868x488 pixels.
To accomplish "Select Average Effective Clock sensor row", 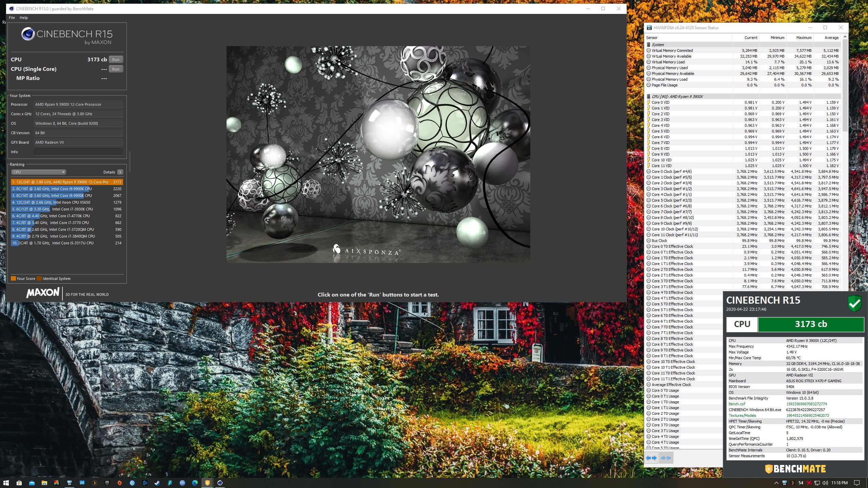I will [684, 385].
